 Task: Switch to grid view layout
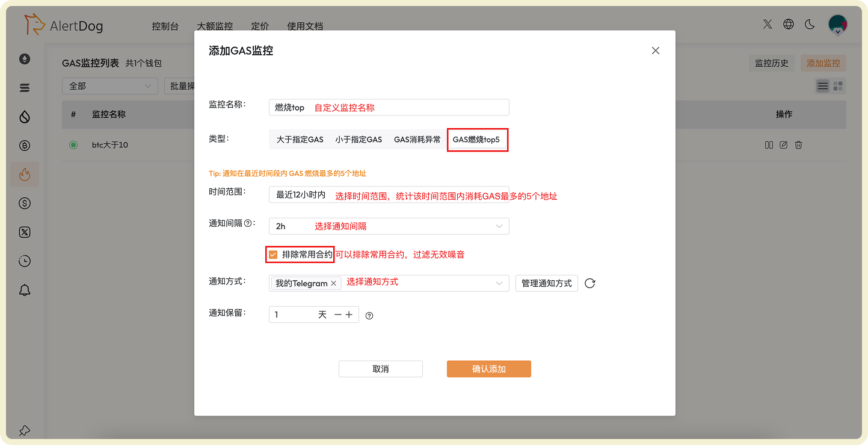pos(838,86)
